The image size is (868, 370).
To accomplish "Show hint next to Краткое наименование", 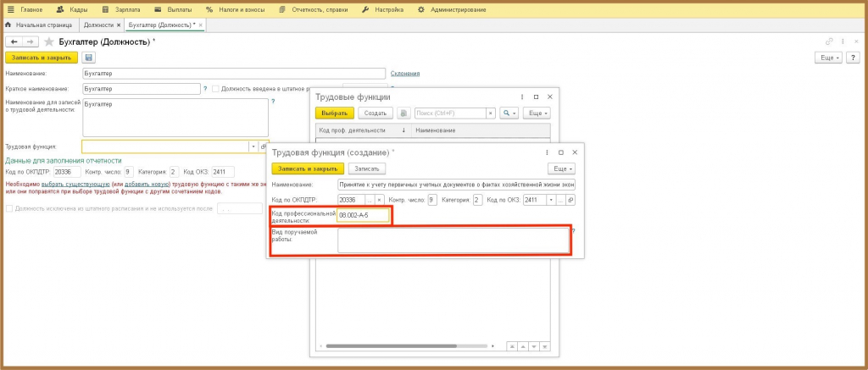I will point(205,88).
